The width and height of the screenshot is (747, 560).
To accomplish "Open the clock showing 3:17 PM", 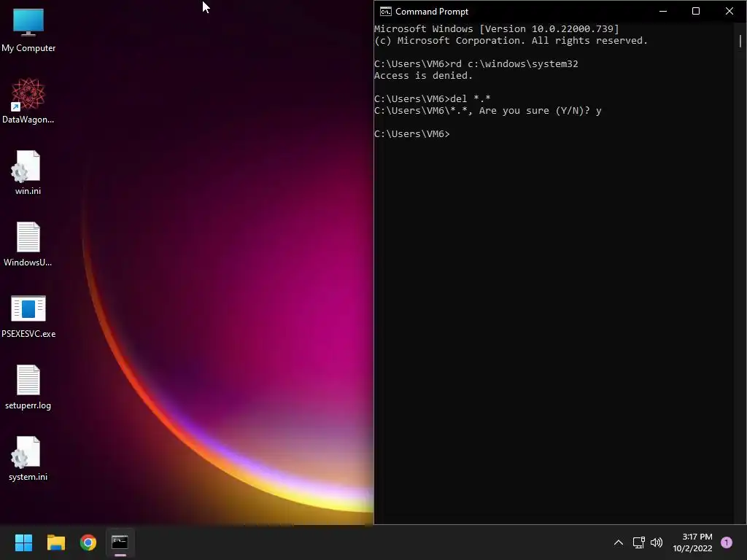I will (693, 542).
